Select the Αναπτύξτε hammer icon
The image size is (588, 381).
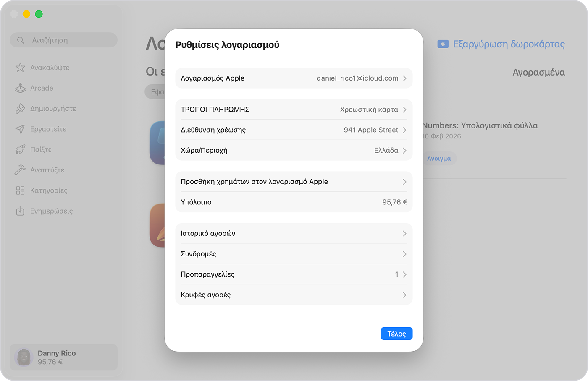(x=20, y=170)
